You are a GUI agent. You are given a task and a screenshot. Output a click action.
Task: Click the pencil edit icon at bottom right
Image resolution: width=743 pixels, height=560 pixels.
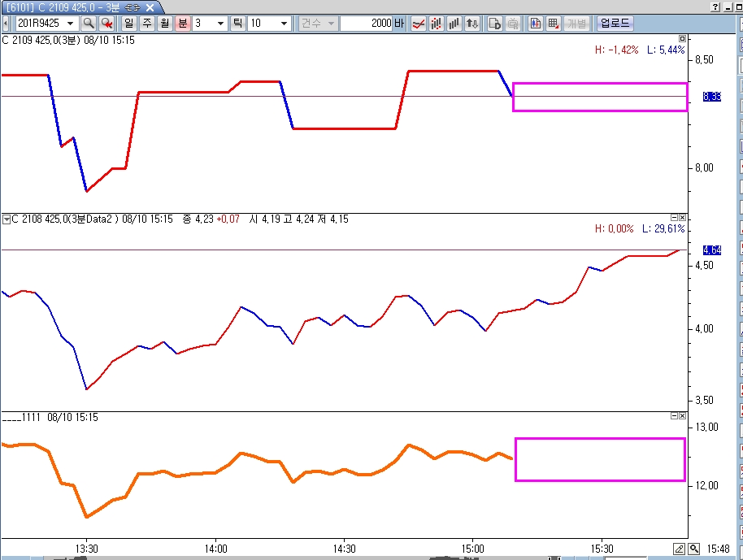(x=680, y=549)
